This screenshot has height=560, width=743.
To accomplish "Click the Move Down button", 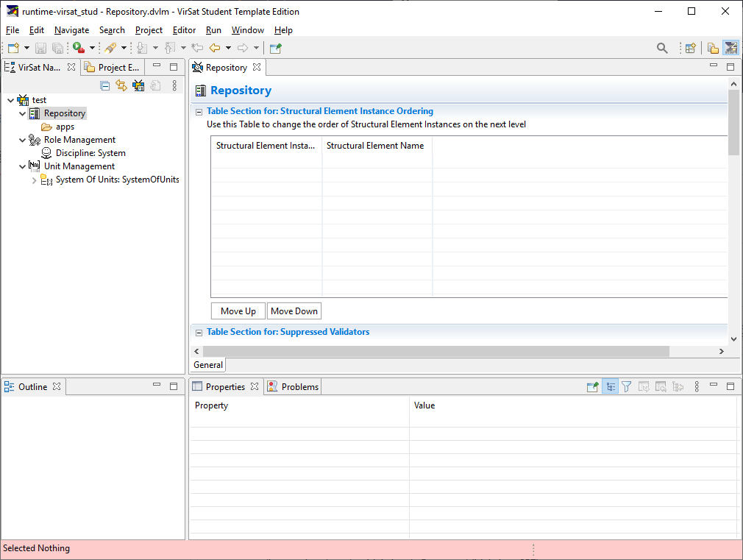I will click(x=294, y=311).
